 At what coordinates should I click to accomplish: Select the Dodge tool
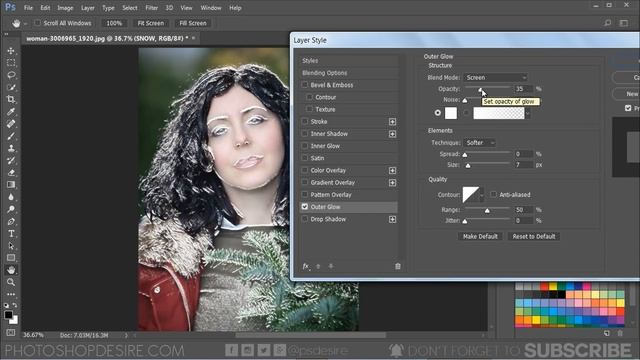point(11,209)
